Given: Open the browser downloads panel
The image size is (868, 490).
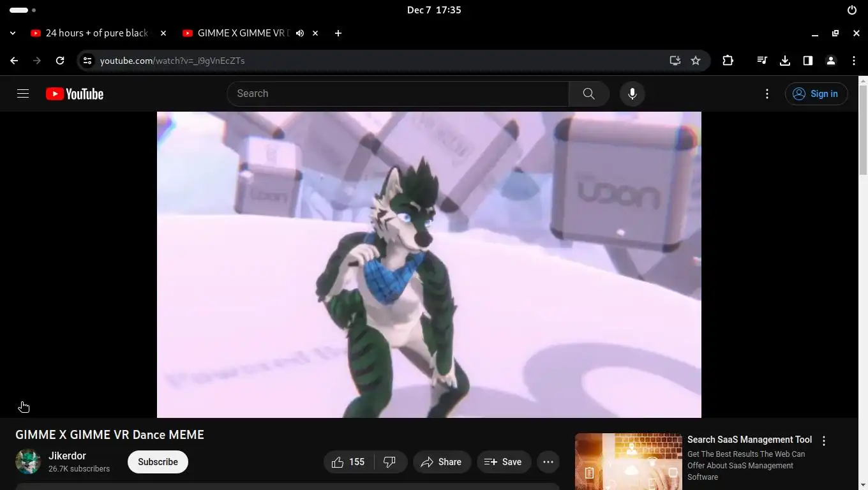Looking at the screenshot, I should 785,61.
